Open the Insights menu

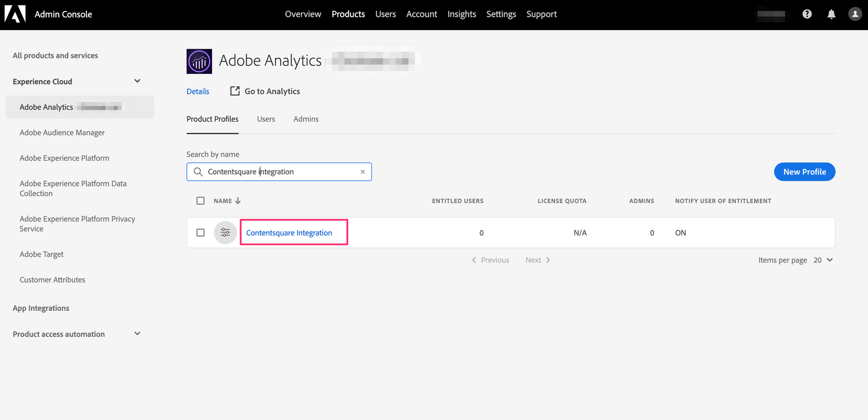click(x=462, y=14)
